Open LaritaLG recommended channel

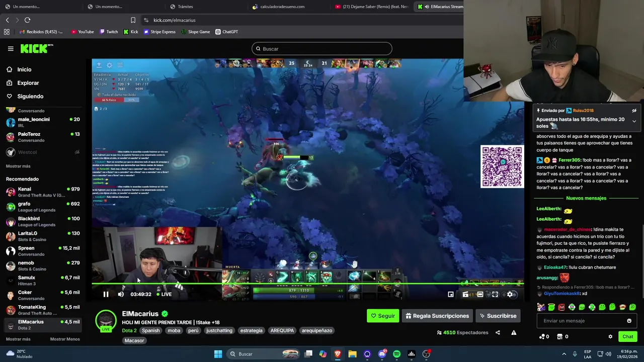click(x=43, y=236)
